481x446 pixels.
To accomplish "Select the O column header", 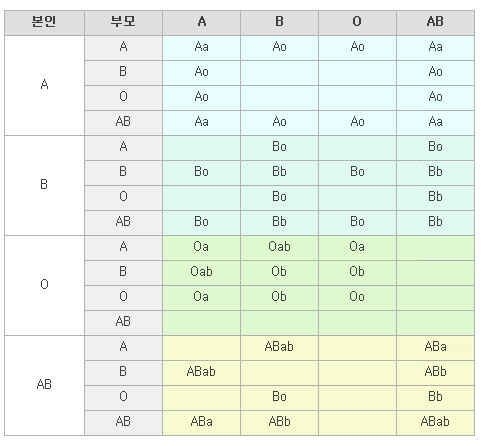I will tap(357, 23).
